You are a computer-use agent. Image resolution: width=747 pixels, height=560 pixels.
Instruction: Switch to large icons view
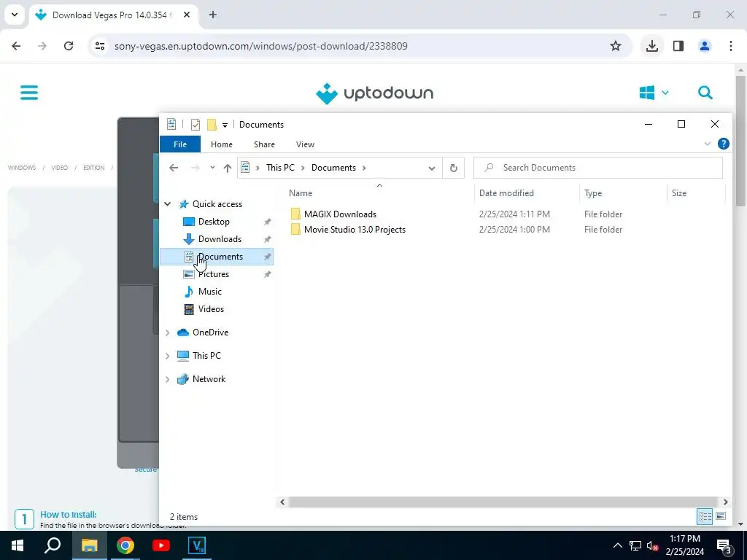[721, 516]
